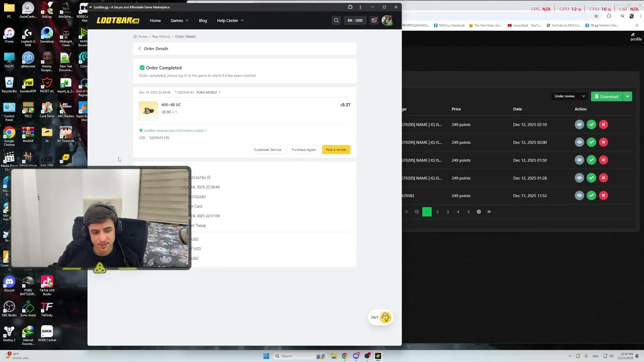Open File Explorer from the taskbar
This screenshot has width=644, height=362.
tap(333, 356)
